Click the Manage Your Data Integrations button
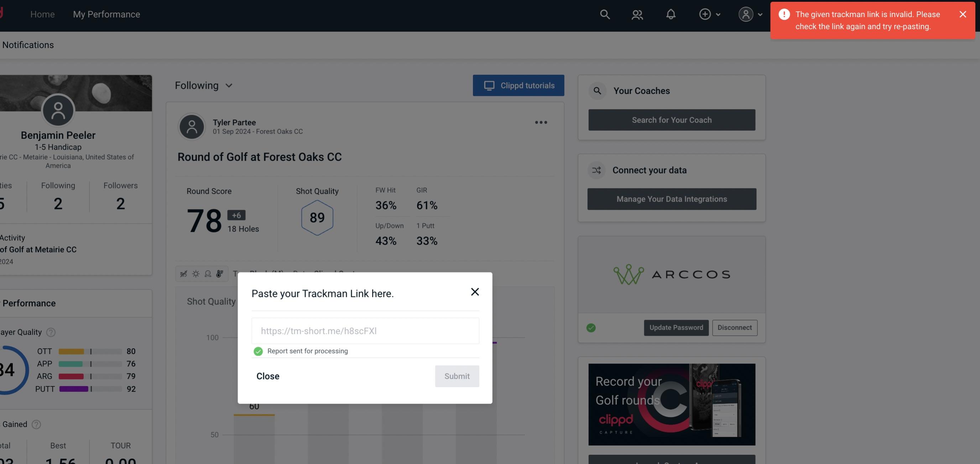 (x=671, y=199)
